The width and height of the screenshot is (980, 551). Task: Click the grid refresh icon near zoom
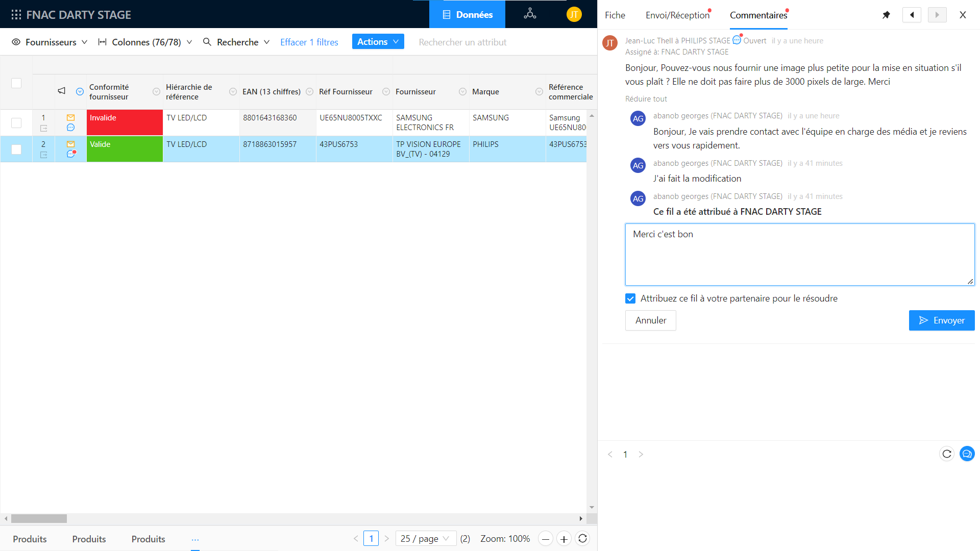tap(582, 538)
